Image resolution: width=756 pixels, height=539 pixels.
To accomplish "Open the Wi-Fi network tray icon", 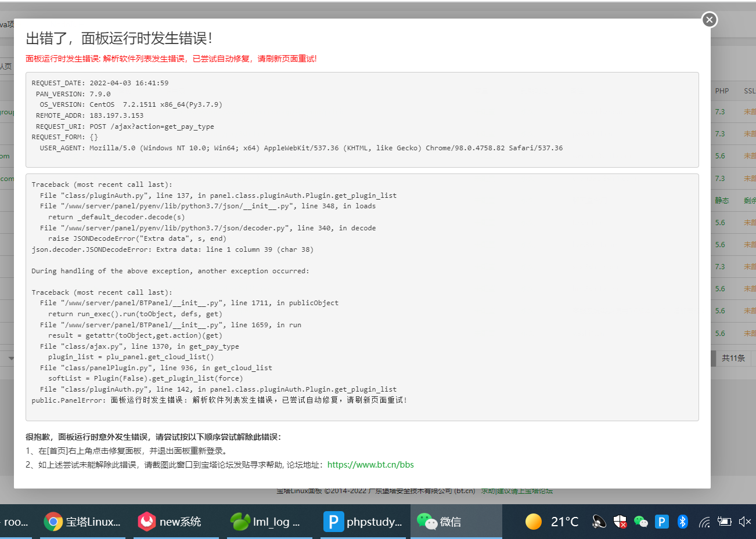I will point(704,522).
